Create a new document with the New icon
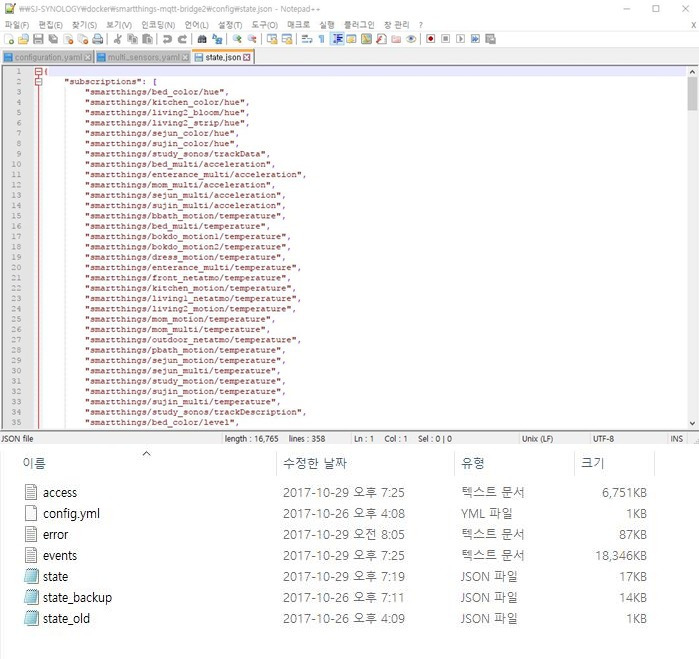 tap(9, 39)
